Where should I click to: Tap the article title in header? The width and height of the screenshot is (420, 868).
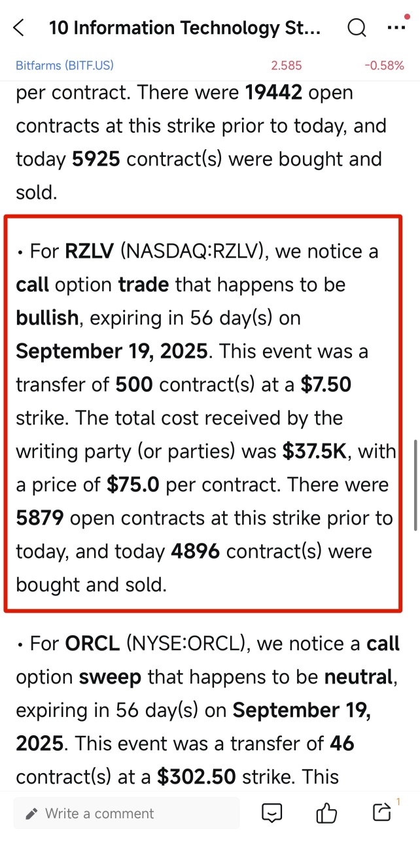point(185,28)
